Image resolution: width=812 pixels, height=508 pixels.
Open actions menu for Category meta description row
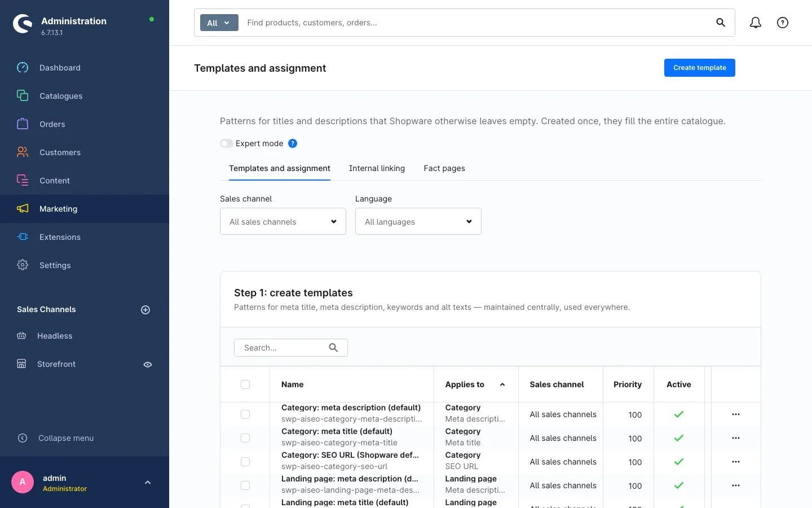pos(736,414)
